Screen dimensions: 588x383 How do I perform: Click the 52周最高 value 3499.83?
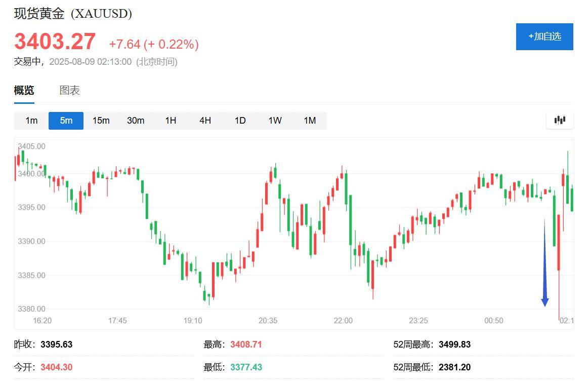tap(454, 344)
